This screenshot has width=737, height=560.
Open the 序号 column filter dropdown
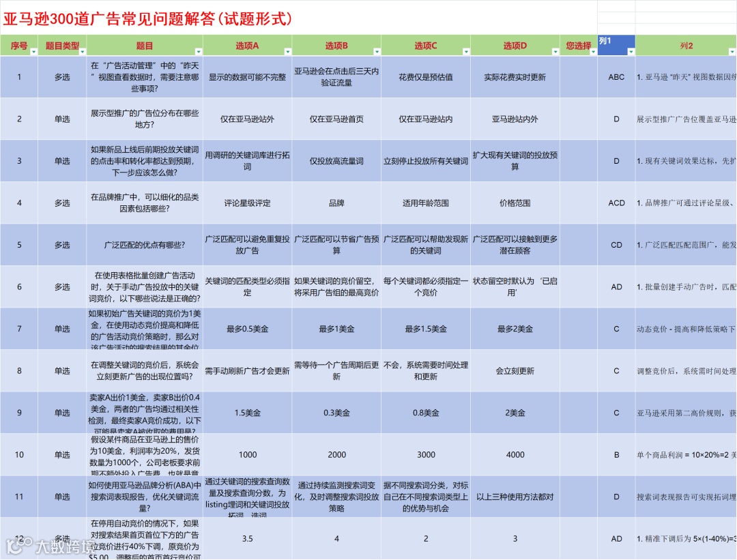[x=33, y=52]
